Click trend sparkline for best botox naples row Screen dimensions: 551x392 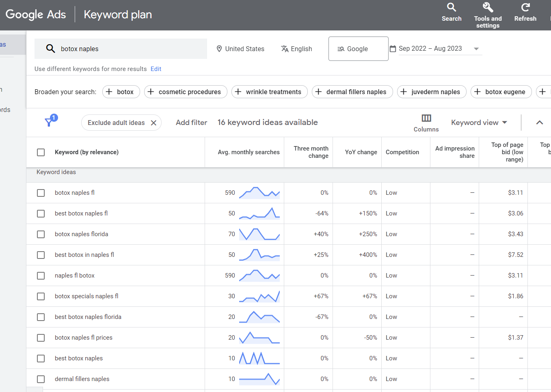coord(259,358)
